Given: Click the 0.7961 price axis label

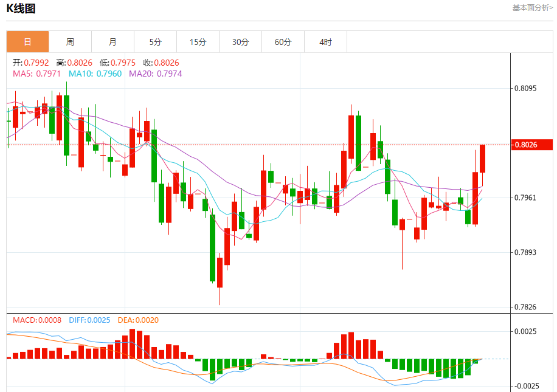Looking at the screenshot, I should 526,198.
